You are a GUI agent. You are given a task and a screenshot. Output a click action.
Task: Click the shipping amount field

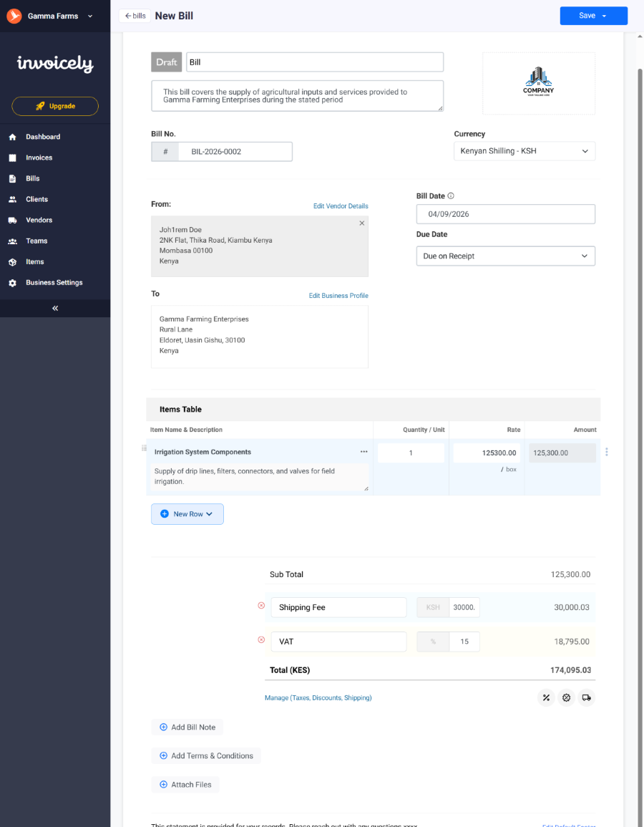464,608
